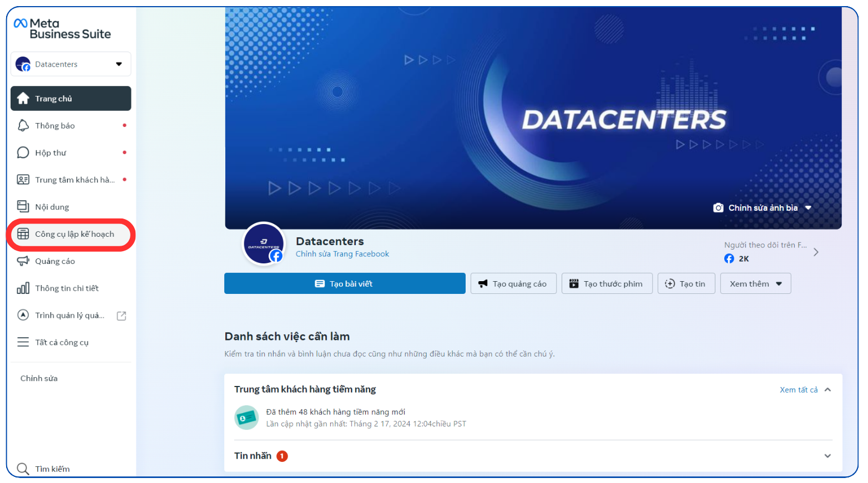This screenshot has width=868, height=483.
Task: Click the external link icon beside Trình quản lý
Action: [122, 316]
